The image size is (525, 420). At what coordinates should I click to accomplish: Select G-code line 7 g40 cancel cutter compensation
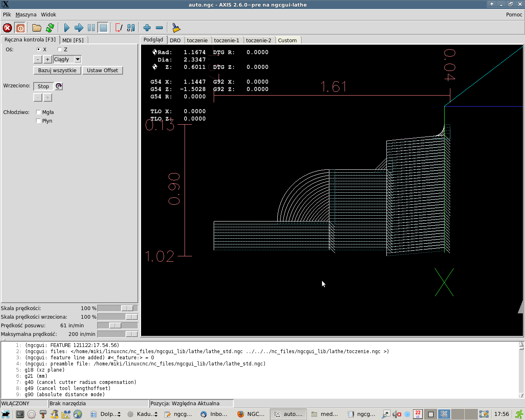point(259,382)
